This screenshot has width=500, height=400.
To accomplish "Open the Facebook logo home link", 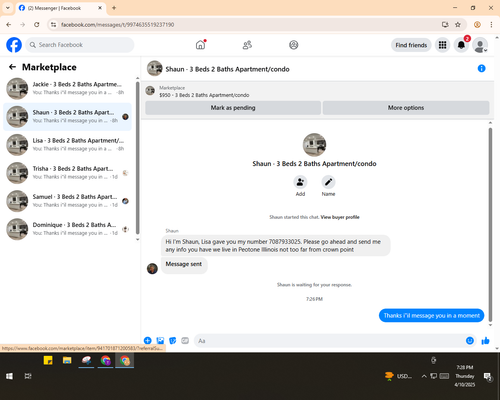I will coord(14,45).
